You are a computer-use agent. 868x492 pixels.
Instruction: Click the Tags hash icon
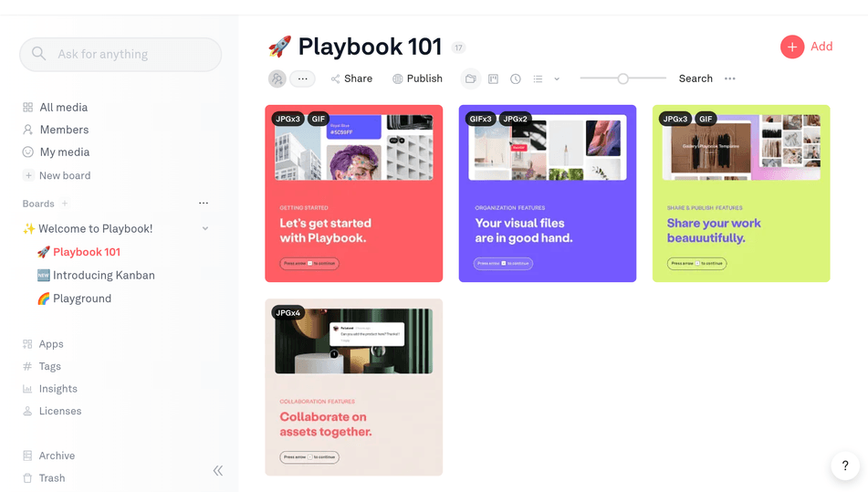click(27, 366)
